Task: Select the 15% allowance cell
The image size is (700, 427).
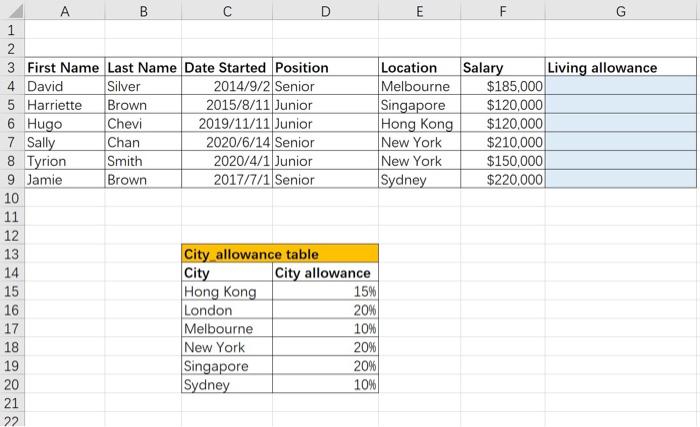Action: coord(325,291)
